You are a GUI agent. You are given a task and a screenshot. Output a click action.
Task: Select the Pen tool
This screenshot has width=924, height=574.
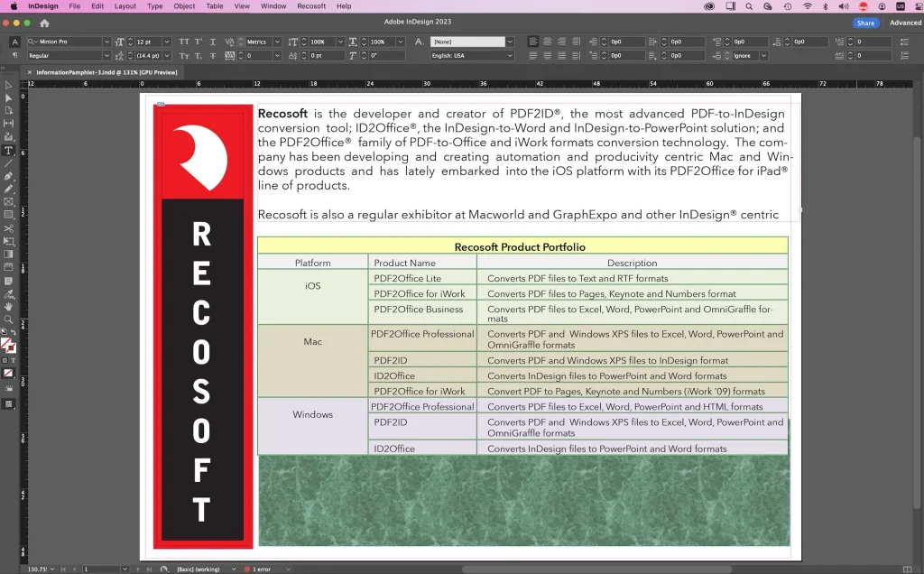tap(8, 176)
